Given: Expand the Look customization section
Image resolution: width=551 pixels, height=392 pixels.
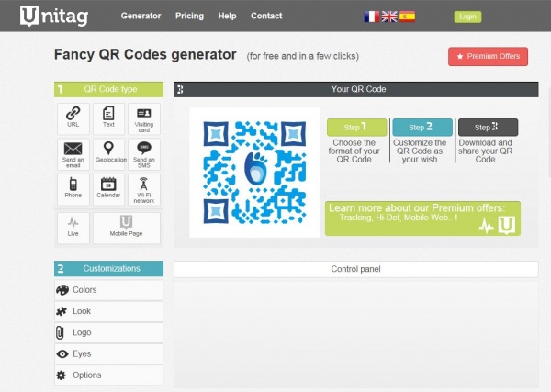Looking at the screenshot, I should point(108,311).
